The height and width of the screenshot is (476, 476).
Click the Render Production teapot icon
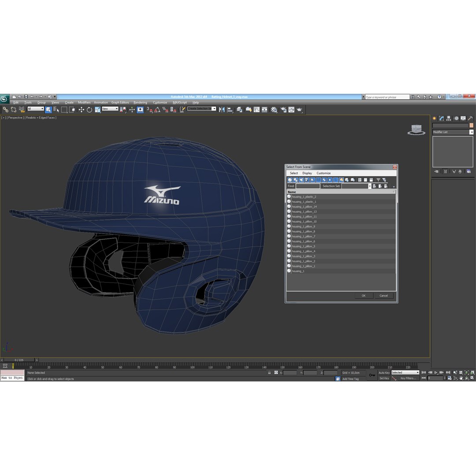(x=299, y=110)
